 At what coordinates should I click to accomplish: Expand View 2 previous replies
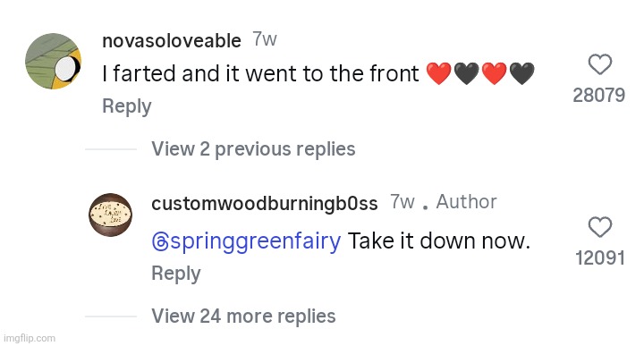click(253, 148)
